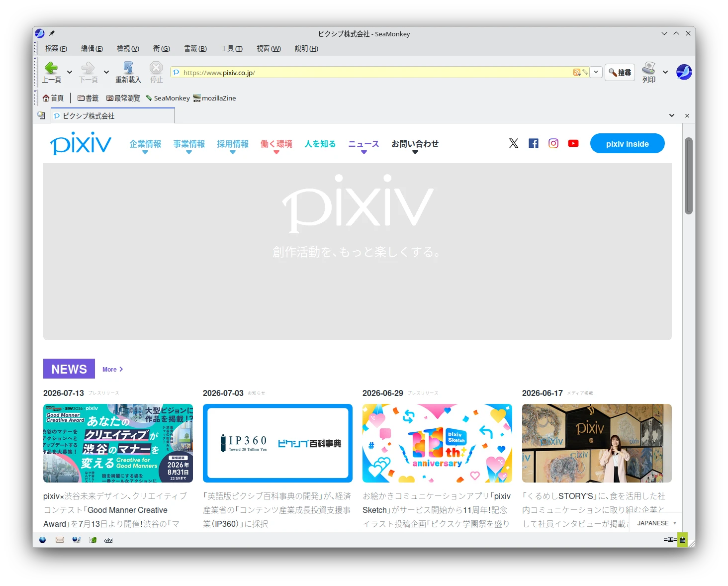This screenshot has height=586, width=728.
Task: Click the SeaMonkey window menu icon in title bar
Action: pyautogui.click(x=40, y=33)
